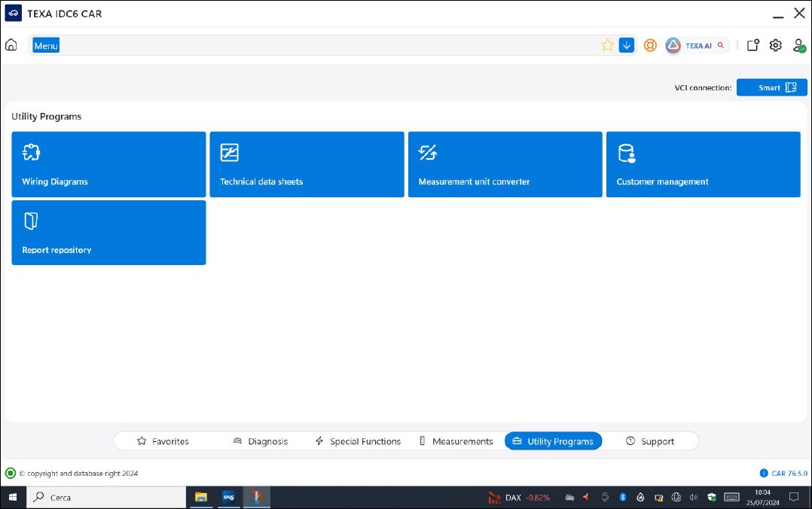Open the notifications window icon
812x509 pixels.
point(752,45)
